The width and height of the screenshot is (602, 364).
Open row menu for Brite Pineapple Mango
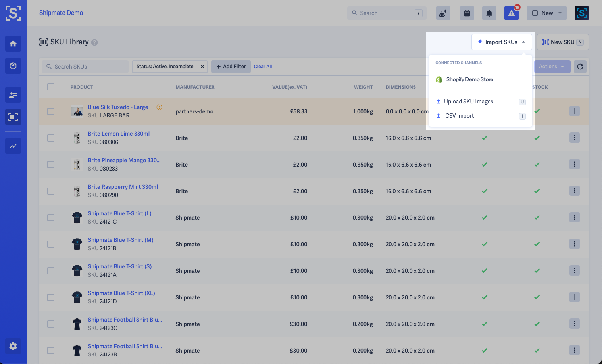575,165
